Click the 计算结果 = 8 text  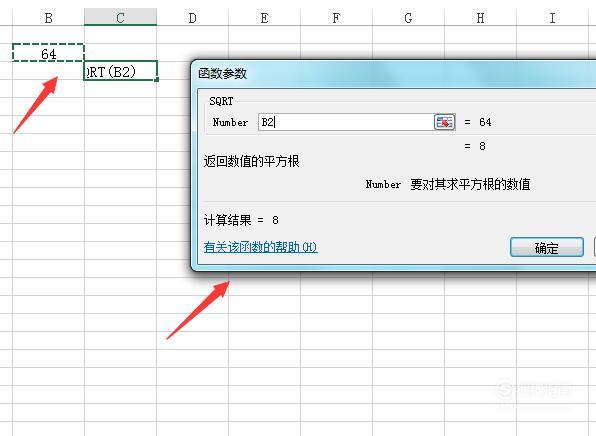[241, 220]
